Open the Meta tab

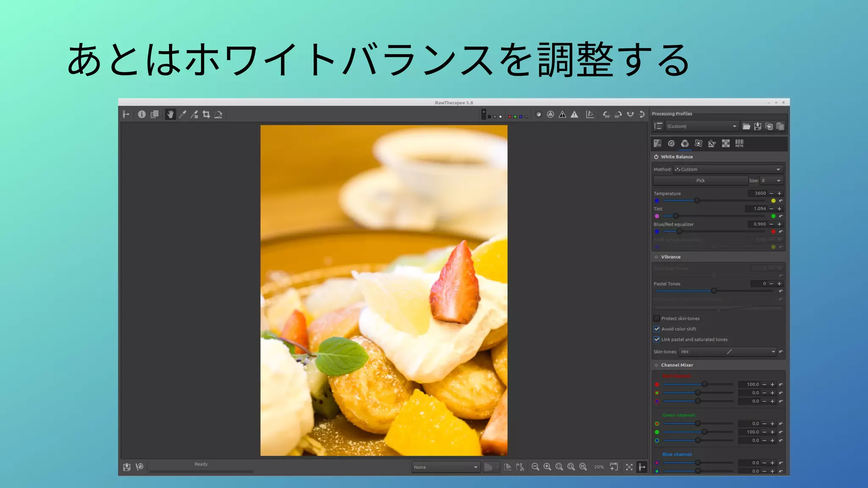click(740, 144)
